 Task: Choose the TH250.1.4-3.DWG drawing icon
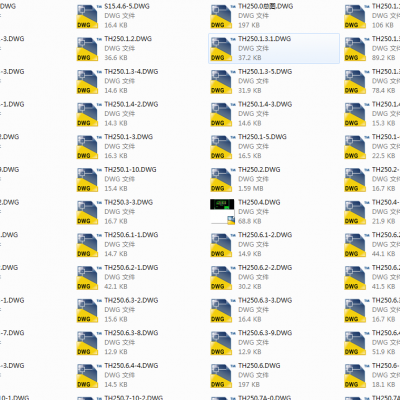point(221,115)
